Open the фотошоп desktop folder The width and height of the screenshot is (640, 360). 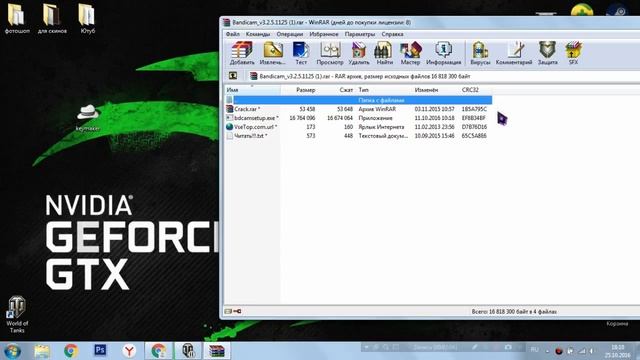coord(17,18)
